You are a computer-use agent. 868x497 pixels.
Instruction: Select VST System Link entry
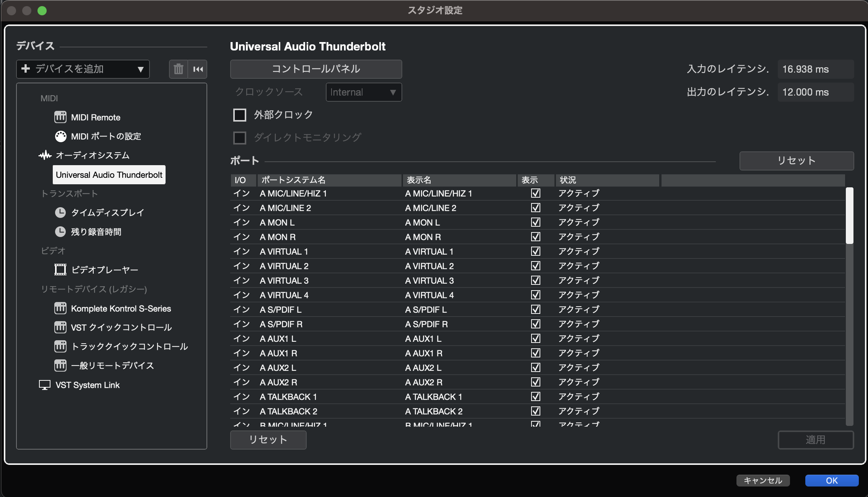pos(88,385)
